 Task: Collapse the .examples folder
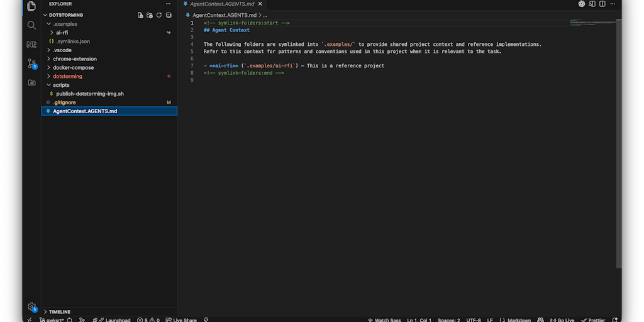pos(65,24)
